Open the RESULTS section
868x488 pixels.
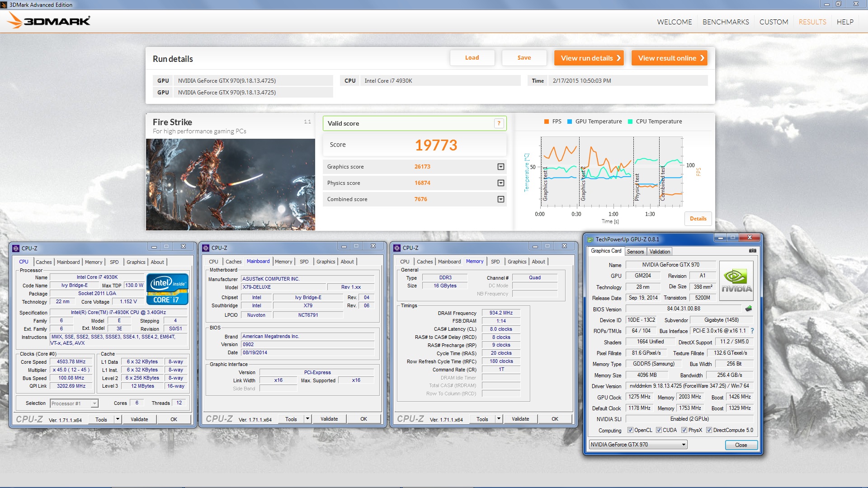click(x=812, y=22)
